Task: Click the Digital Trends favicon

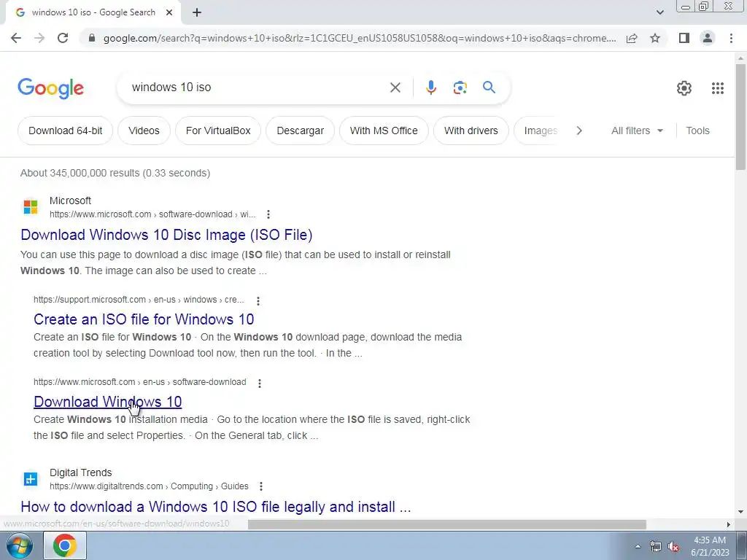Action: click(31, 479)
